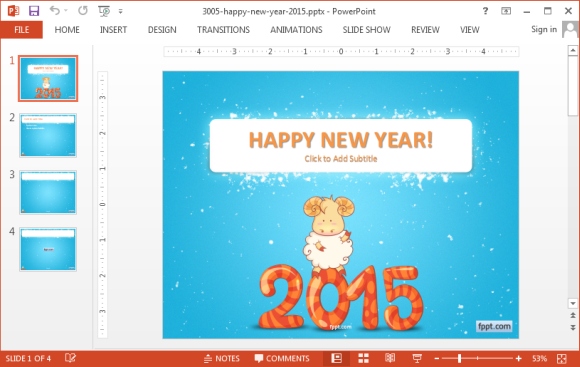This screenshot has height=367, width=580.
Task: Switch to the HOME tab
Action: point(67,30)
